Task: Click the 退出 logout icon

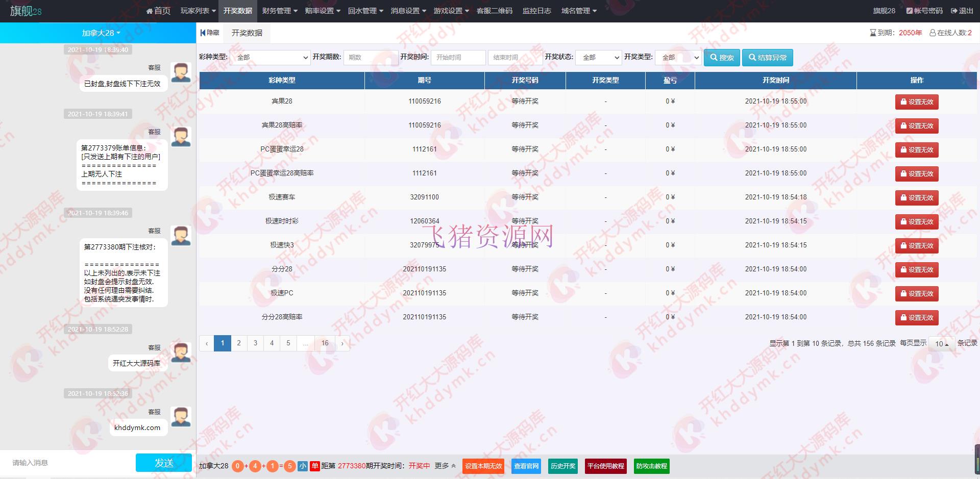Action: pyautogui.click(x=955, y=10)
